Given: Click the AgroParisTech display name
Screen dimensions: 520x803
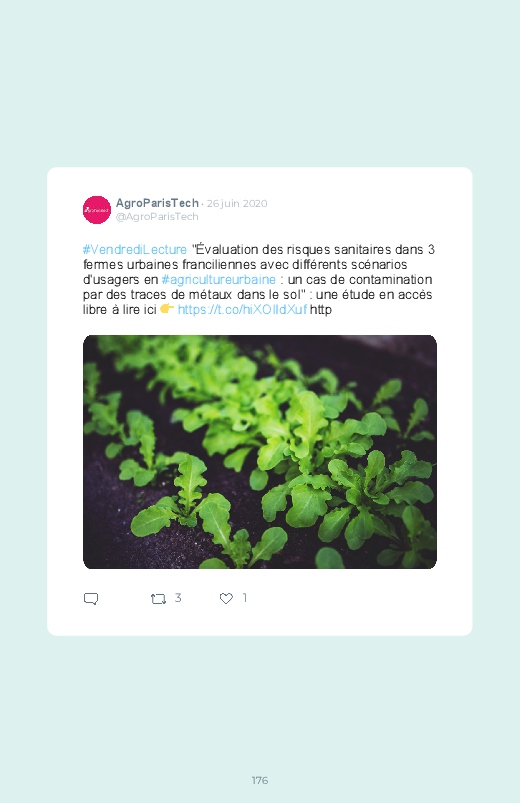Looking at the screenshot, I should tap(157, 203).
